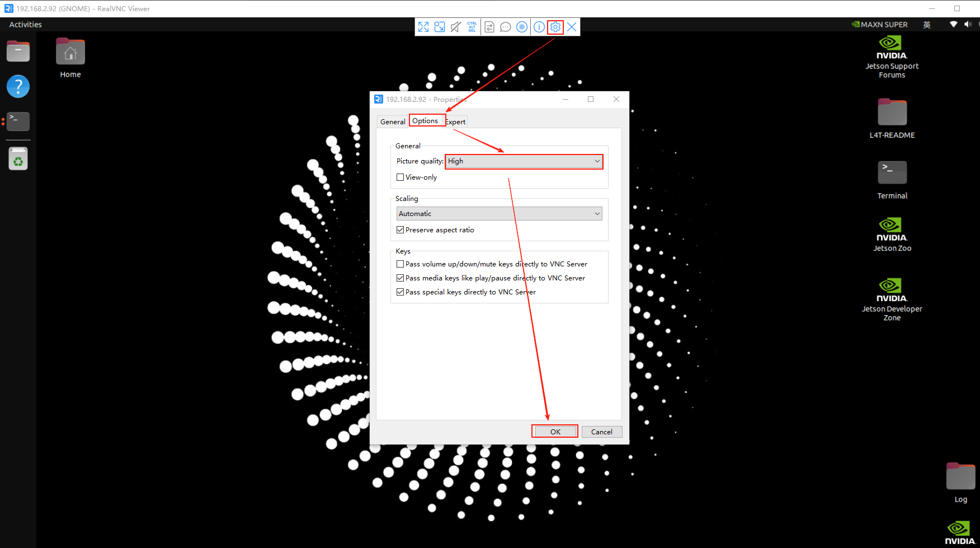Screen dimensions: 980x548
Task: Uncheck Preserve aspect ratio
Action: point(401,230)
